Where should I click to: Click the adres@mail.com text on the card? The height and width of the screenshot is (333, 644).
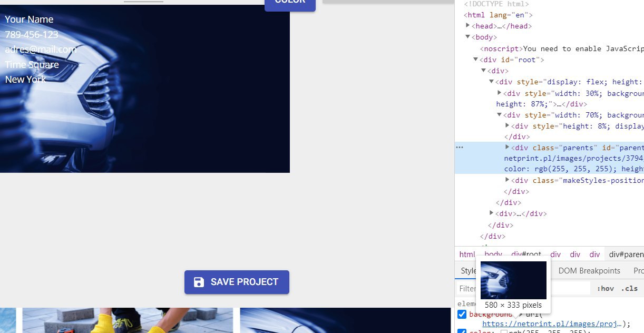41,50
